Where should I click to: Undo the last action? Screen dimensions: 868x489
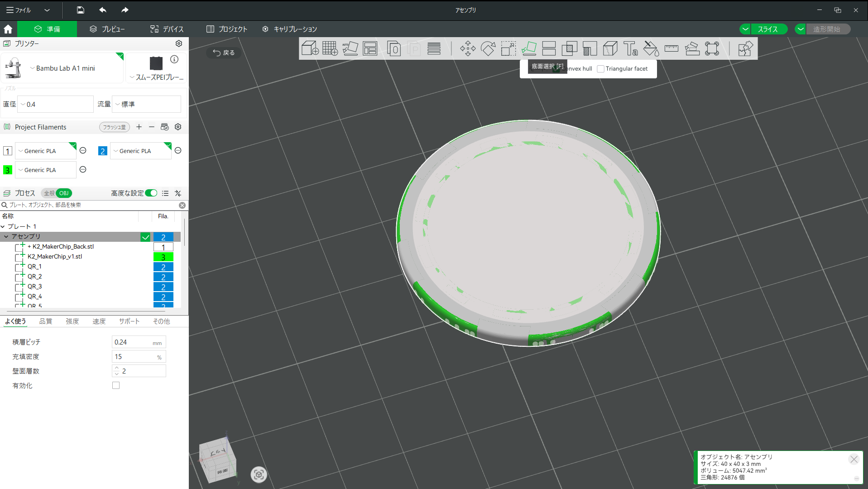click(103, 10)
